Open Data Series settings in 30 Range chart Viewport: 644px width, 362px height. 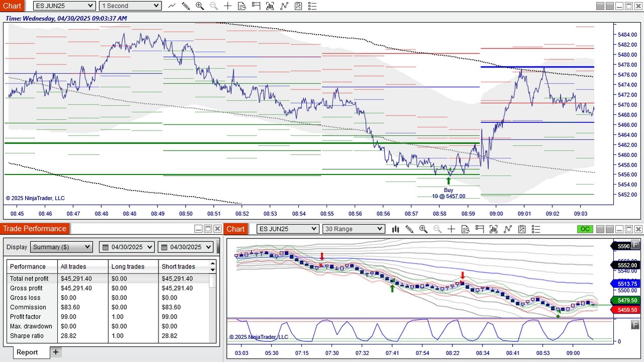point(494,229)
